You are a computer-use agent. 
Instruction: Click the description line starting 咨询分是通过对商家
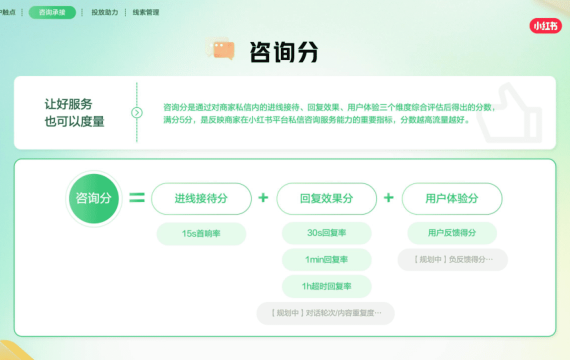[330, 107]
